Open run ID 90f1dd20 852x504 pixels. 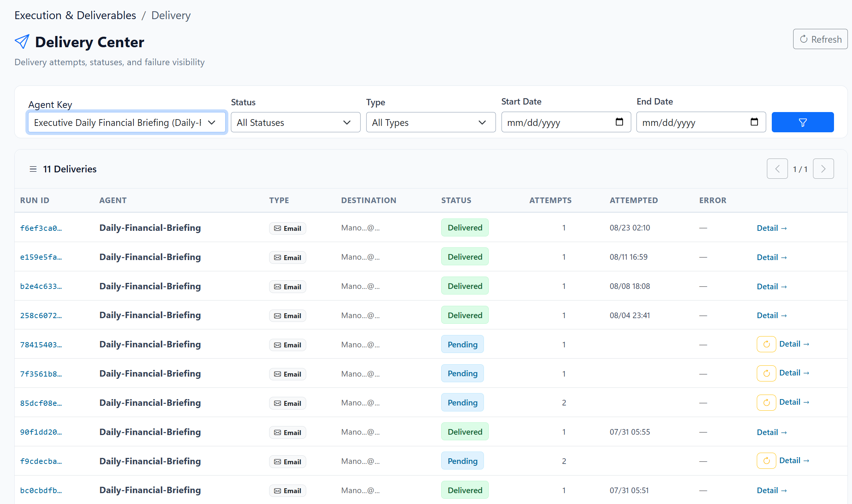(x=41, y=432)
